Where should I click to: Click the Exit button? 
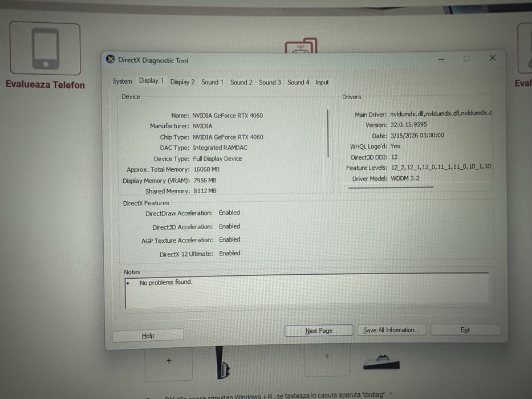coord(465,330)
